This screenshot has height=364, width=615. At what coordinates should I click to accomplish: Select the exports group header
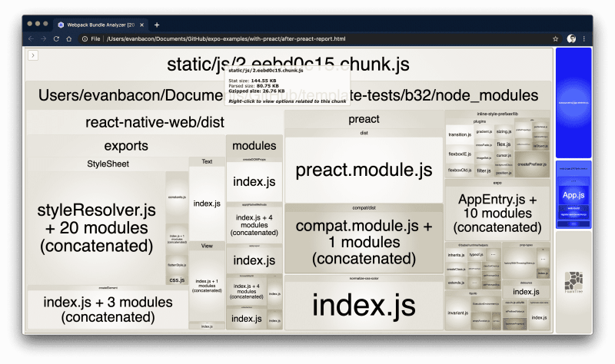[126, 146]
